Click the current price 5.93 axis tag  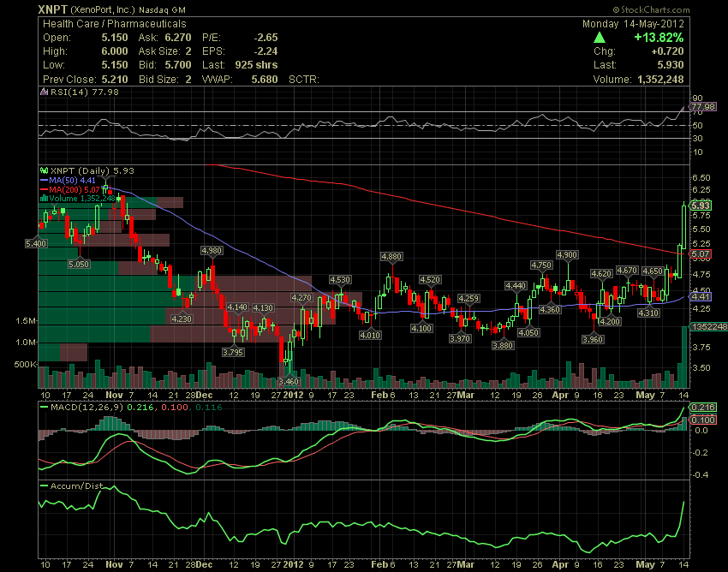[700, 206]
